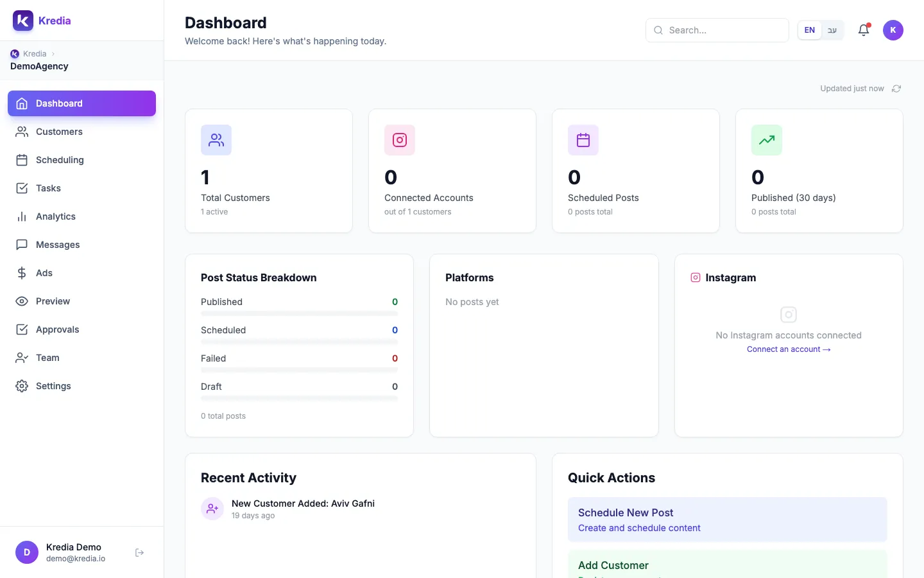Open the Preview page
This screenshot has height=578, width=924.
tap(81, 301)
